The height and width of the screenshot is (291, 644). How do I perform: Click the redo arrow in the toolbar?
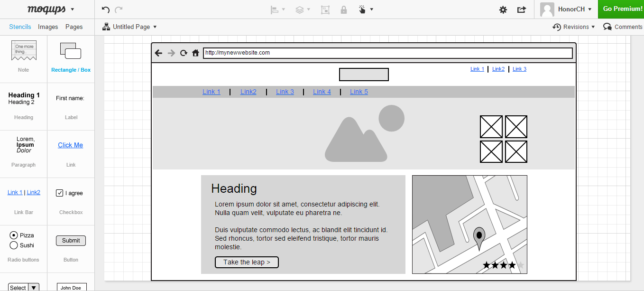click(x=119, y=9)
